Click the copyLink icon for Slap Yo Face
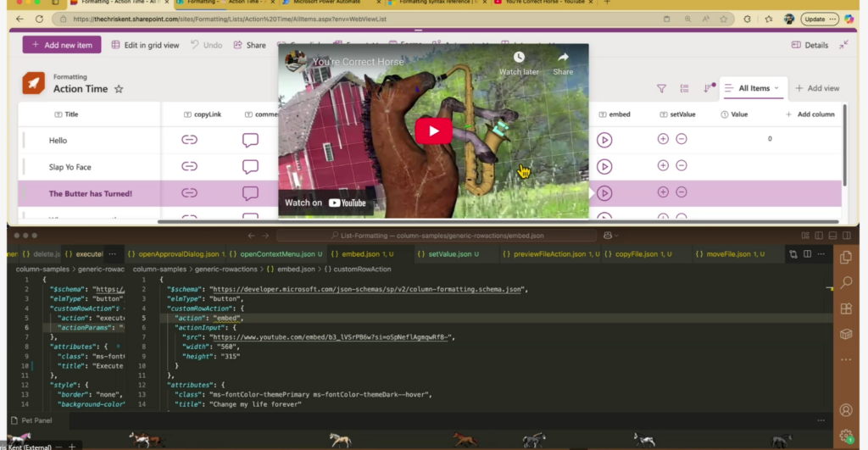Viewport: 868px width, 450px height. click(189, 167)
